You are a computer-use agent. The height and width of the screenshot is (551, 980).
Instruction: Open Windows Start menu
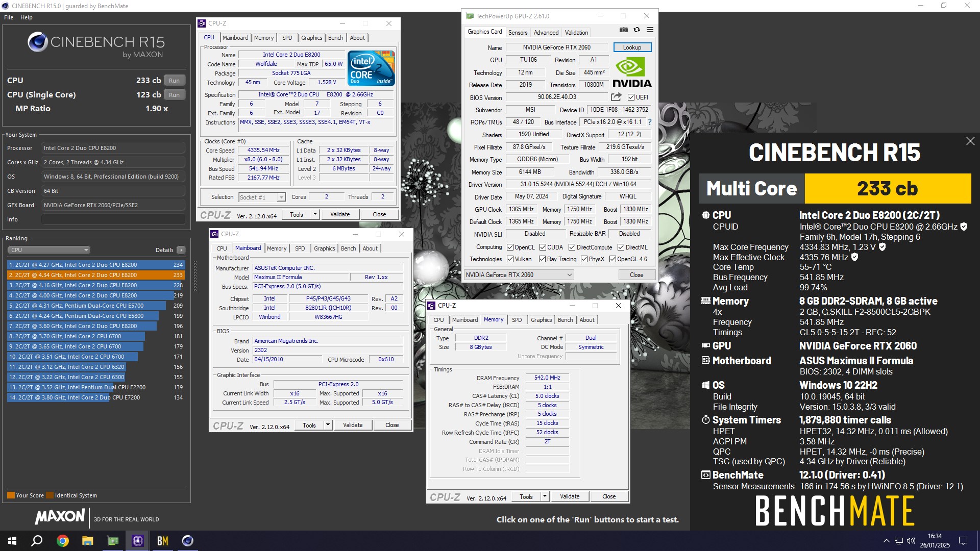(x=12, y=541)
